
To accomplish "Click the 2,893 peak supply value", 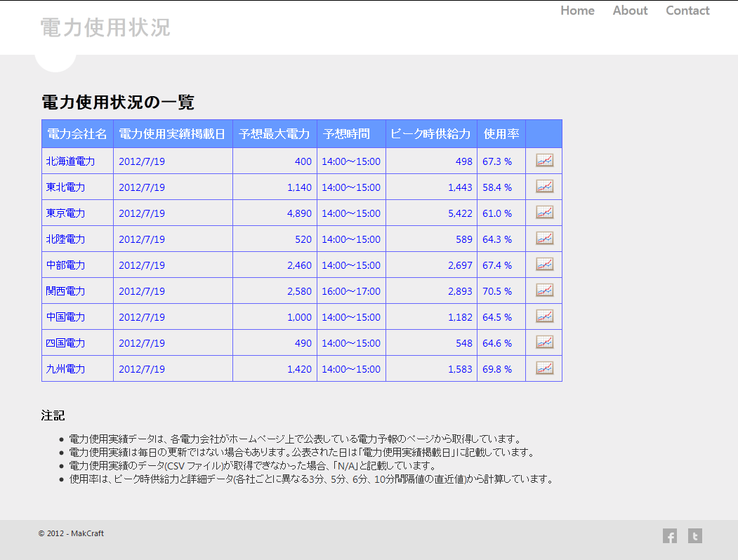I will [x=460, y=291].
